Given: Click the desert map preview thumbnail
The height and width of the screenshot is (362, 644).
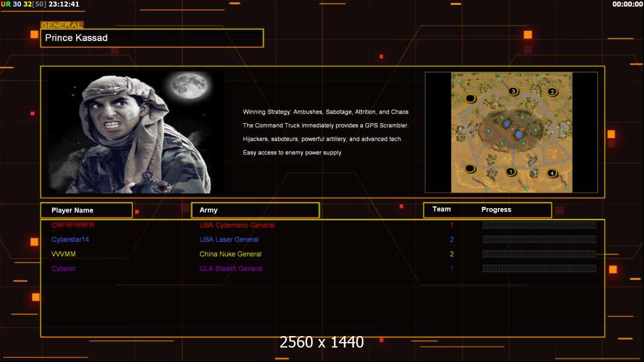Looking at the screenshot, I should [x=511, y=132].
